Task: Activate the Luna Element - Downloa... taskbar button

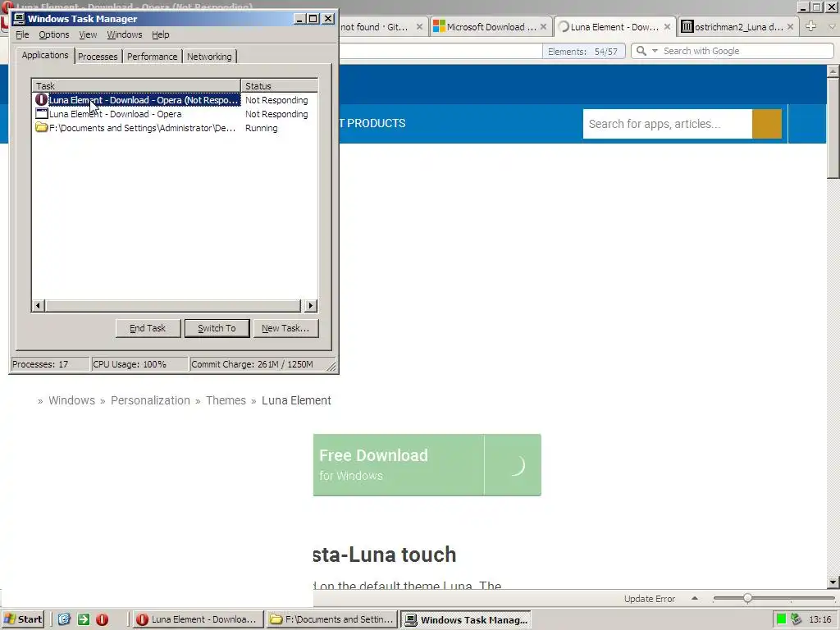Action: [x=198, y=619]
